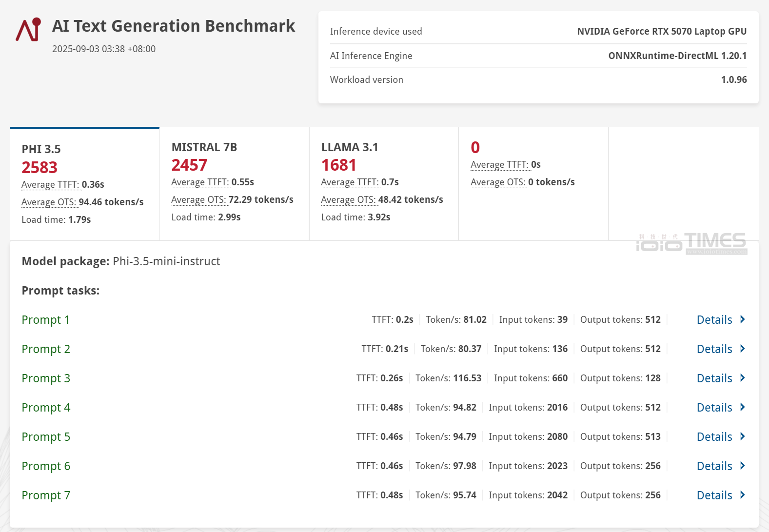The height and width of the screenshot is (532, 769).
Task: Click Prompt 2 Input tokens 136
Action: click(x=531, y=349)
